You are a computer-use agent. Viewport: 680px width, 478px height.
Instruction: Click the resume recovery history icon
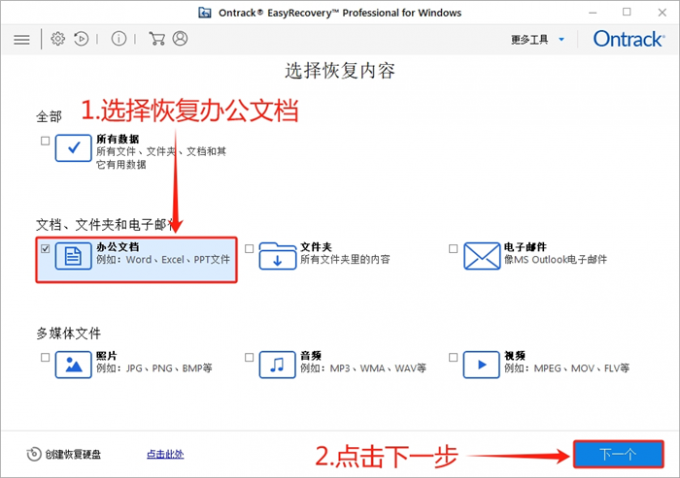(81, 39)
